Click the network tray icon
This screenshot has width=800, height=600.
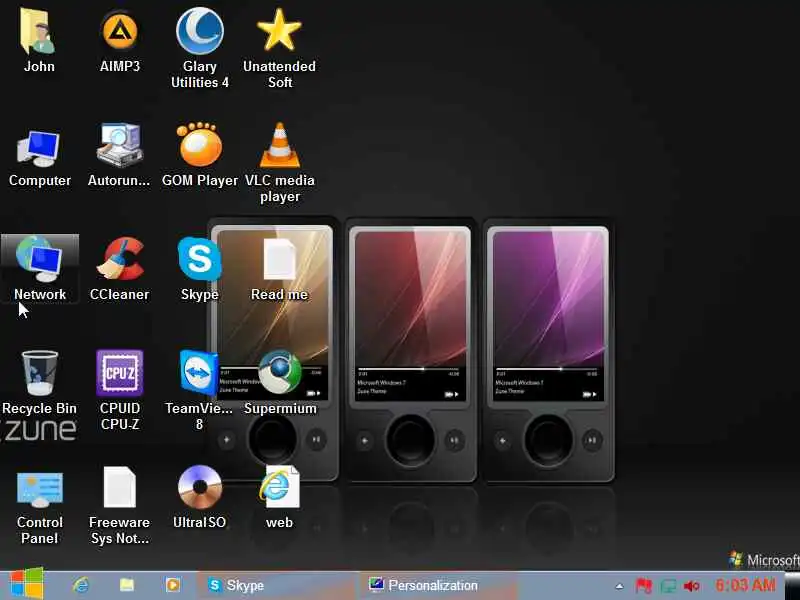(x=668, y=586)
